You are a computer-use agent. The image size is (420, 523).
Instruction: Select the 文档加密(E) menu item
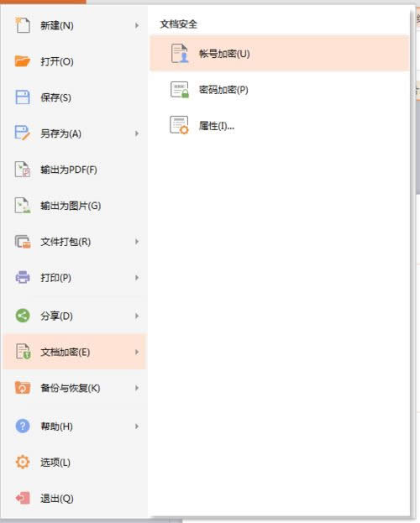(x=75, y=352)
